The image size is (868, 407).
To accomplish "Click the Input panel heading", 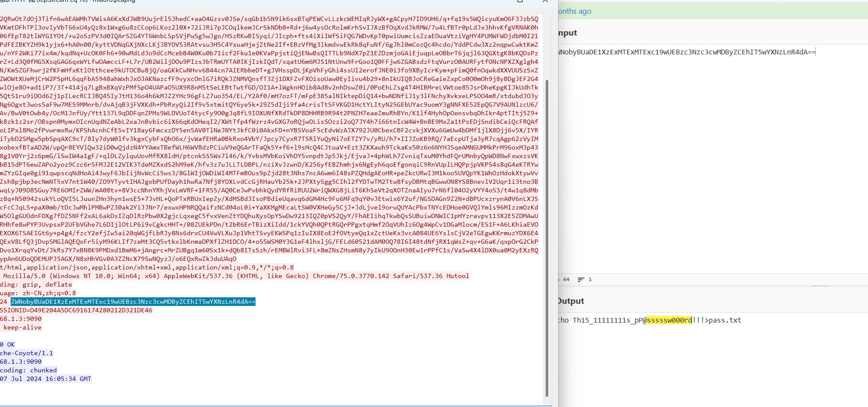I will coord(568,33).
